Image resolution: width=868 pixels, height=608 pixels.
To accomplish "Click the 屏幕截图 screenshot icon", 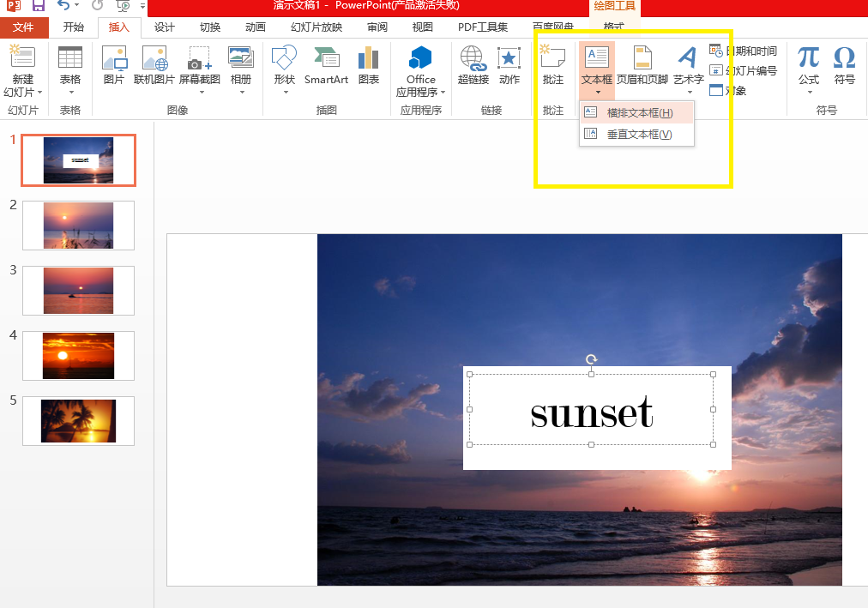I will point(199,57).
